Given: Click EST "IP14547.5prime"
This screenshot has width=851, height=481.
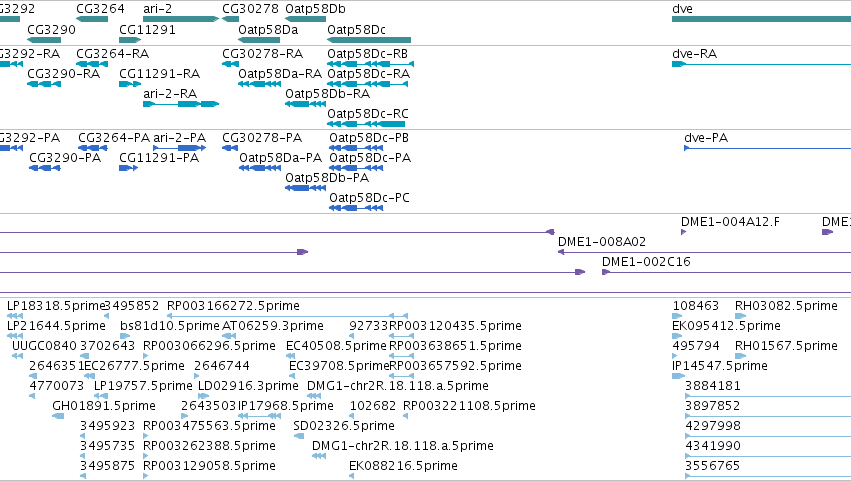Looking at the screenshot, I should point(720,366).
